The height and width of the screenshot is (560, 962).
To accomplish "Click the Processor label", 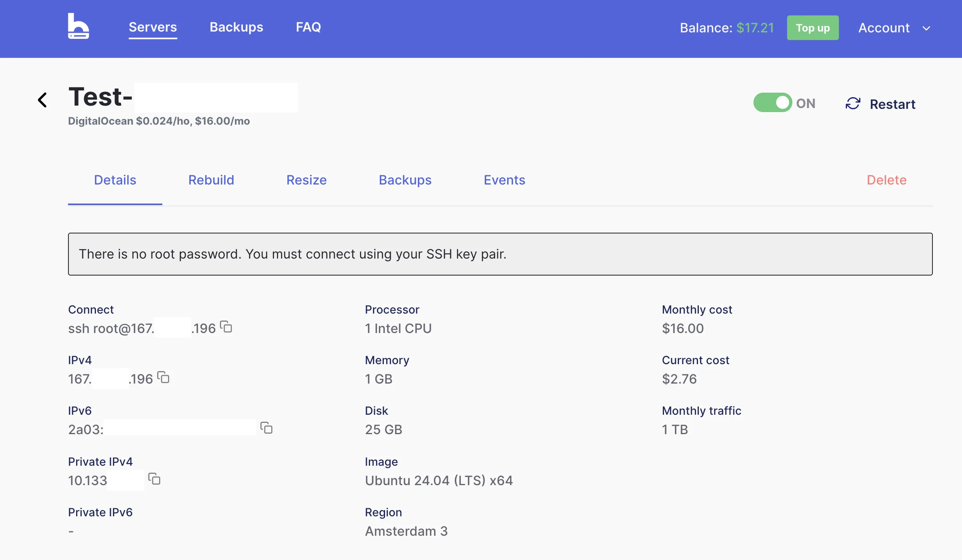I will point(392,310).
